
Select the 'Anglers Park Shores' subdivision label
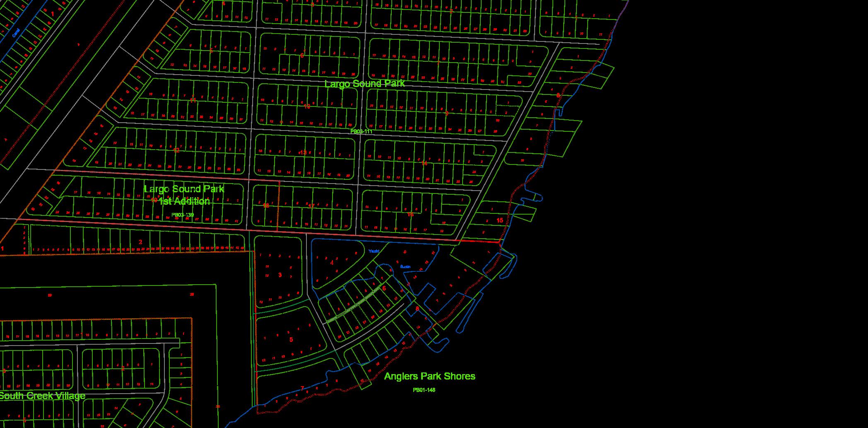pos(429,376)
